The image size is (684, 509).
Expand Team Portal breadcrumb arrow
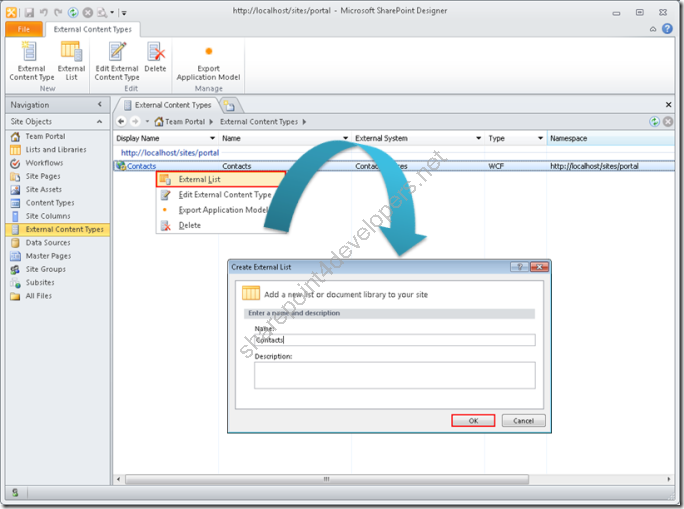click(x=211, y=122)
